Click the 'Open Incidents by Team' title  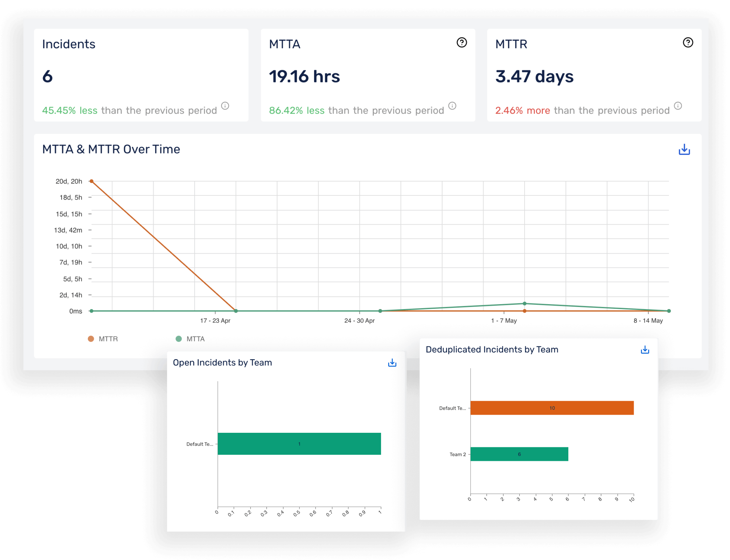[x=222, y=362]
